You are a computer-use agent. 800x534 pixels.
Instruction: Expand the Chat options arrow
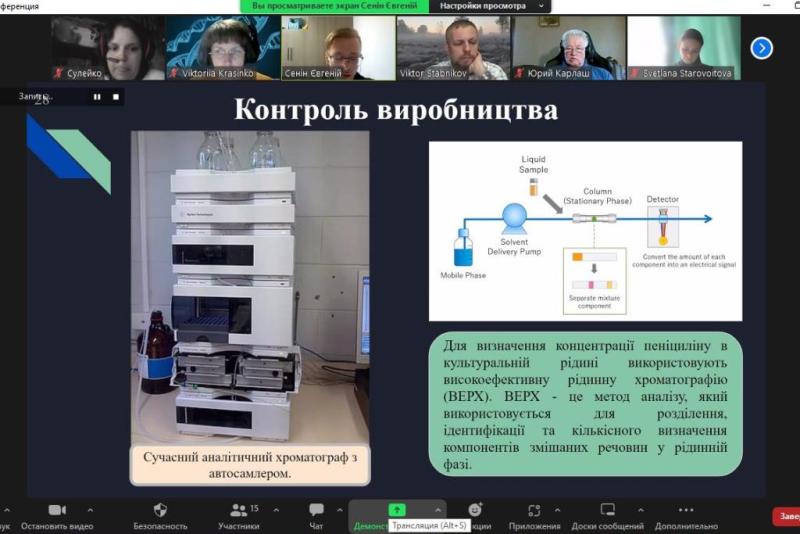[x=339, y=510]
